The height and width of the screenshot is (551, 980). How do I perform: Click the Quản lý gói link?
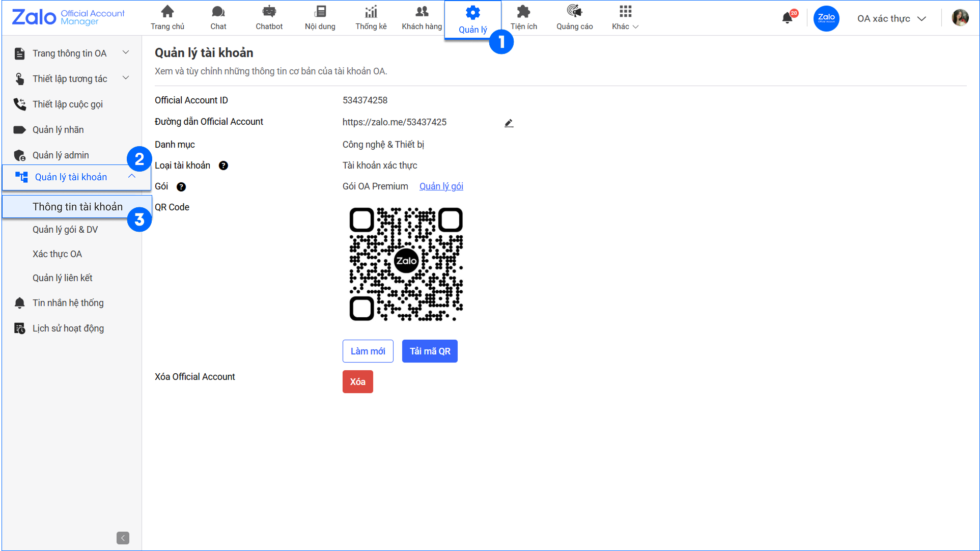pyautogui.click(x=441, y=186)
